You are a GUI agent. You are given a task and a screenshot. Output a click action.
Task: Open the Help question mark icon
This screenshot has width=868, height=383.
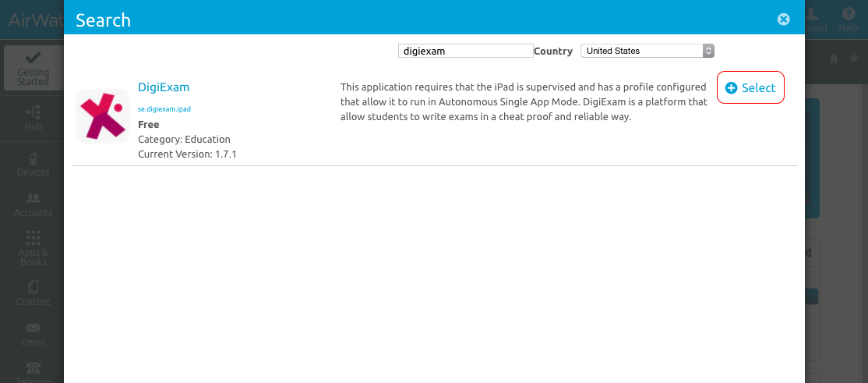(848, 13)
